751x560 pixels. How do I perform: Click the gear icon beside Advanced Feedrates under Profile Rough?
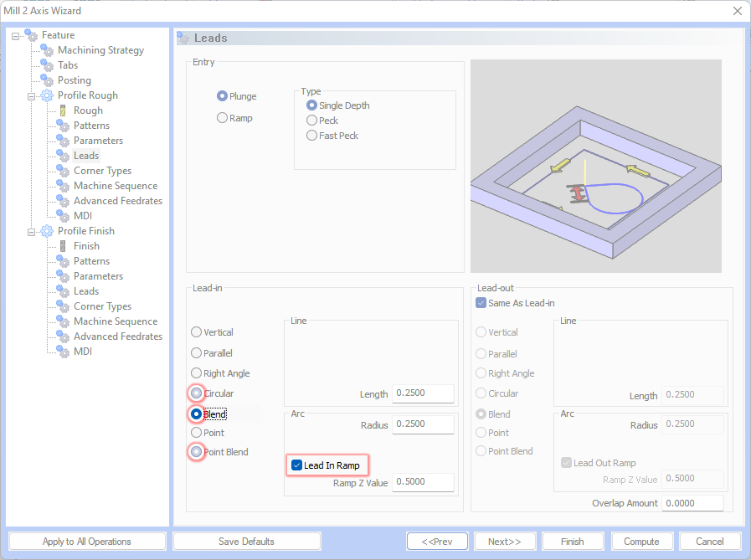[63, 201]
